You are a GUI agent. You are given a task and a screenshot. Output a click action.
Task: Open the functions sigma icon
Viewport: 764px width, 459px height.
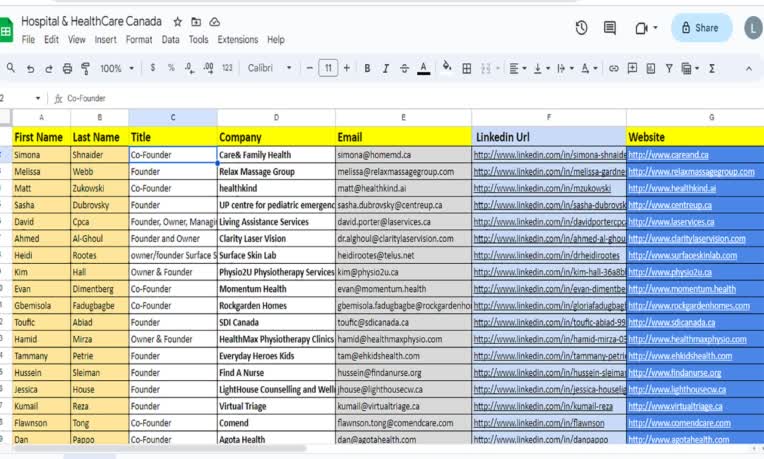[x=712, y=69]
